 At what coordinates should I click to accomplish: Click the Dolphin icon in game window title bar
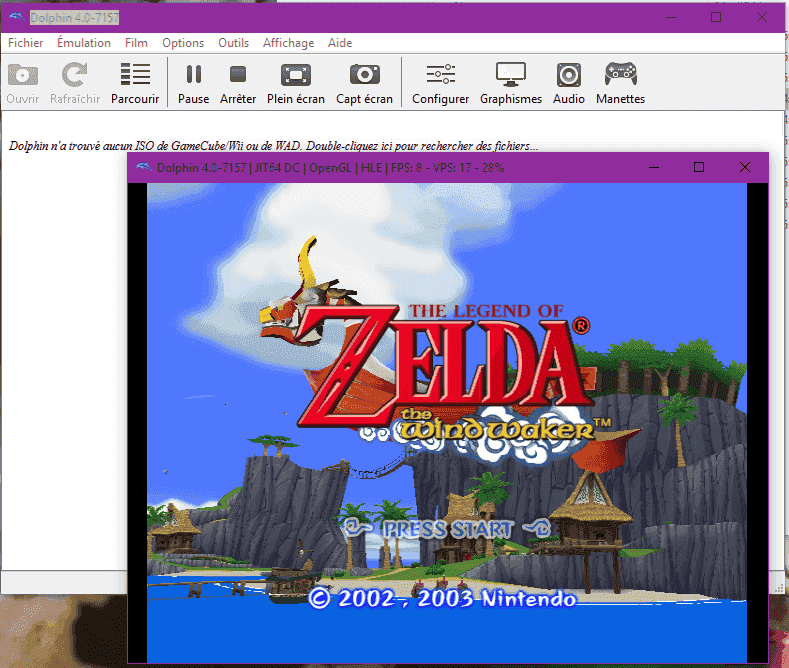pyautogui.click(x=144, y=167)
